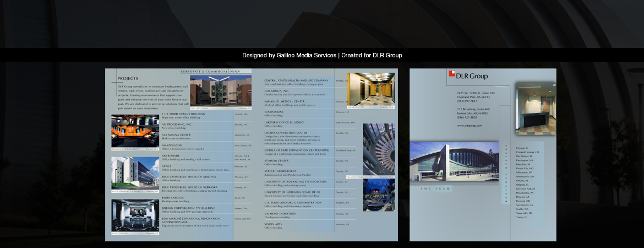644x248 pixels.
Task: Click 'Honolulu, HI' in the offices list
Action: click(x=523, y=164)
